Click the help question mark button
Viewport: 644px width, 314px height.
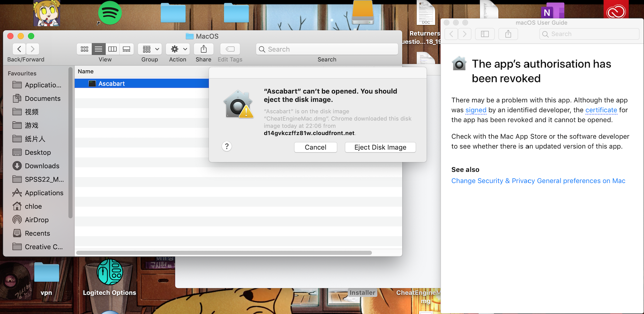227,147
